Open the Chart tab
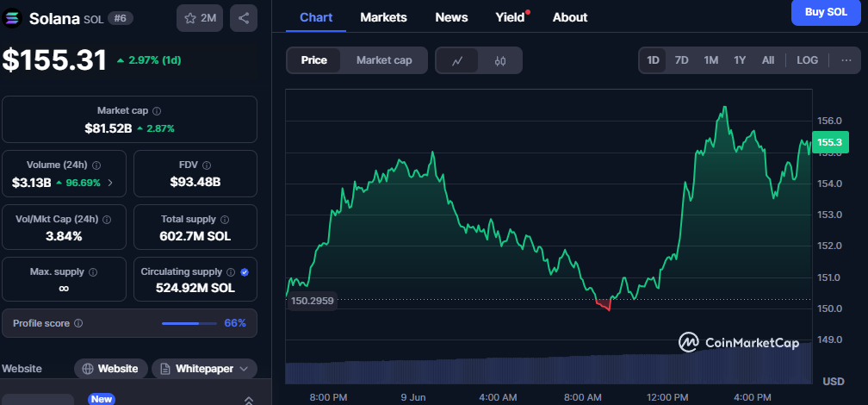This screenshot has width=868, height=405. click(x=316, y=18)
